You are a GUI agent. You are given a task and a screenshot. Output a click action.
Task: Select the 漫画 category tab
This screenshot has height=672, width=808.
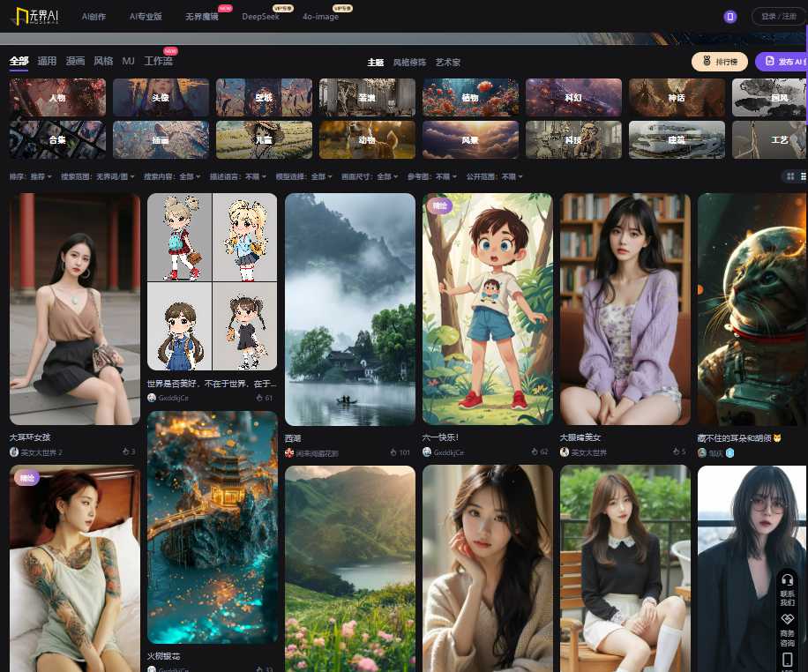pyautogui.click(x=76, y=61)
